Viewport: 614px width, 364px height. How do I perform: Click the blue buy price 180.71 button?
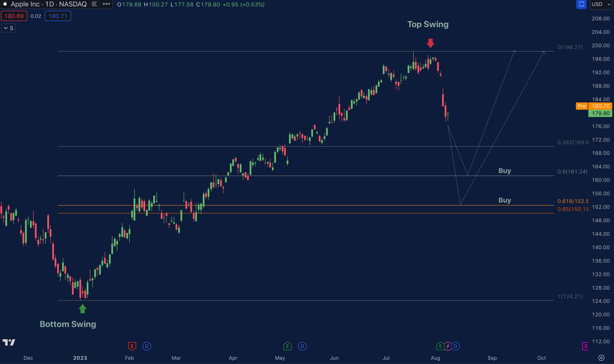coord(58,16)
